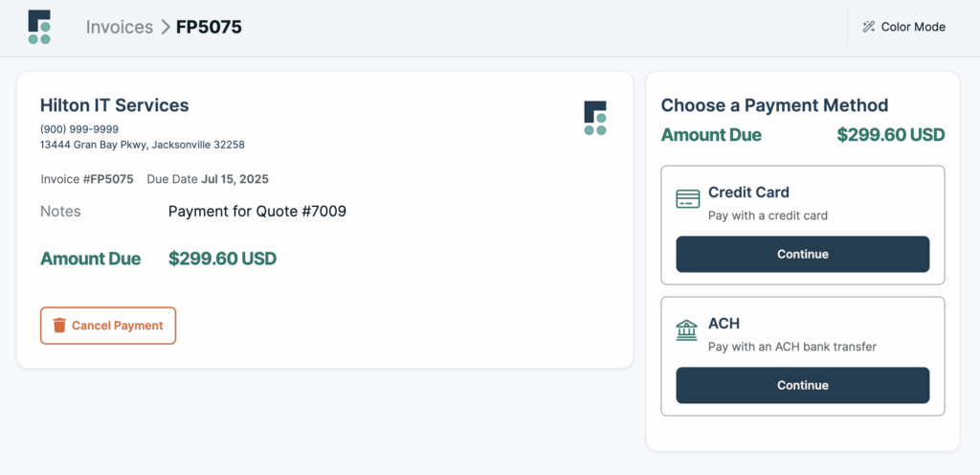Click the credit card icon
The height and width of the screenshot is (475, 980).
coord(687,199)
